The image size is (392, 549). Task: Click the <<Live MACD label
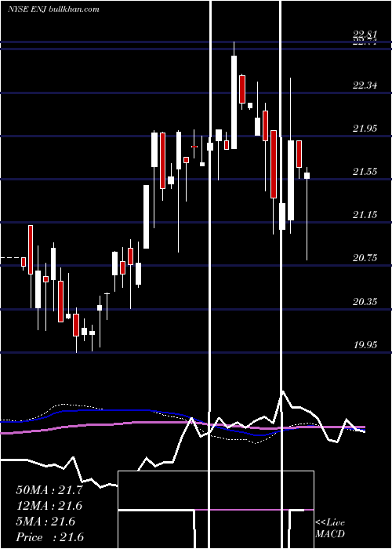click(330, 528)
